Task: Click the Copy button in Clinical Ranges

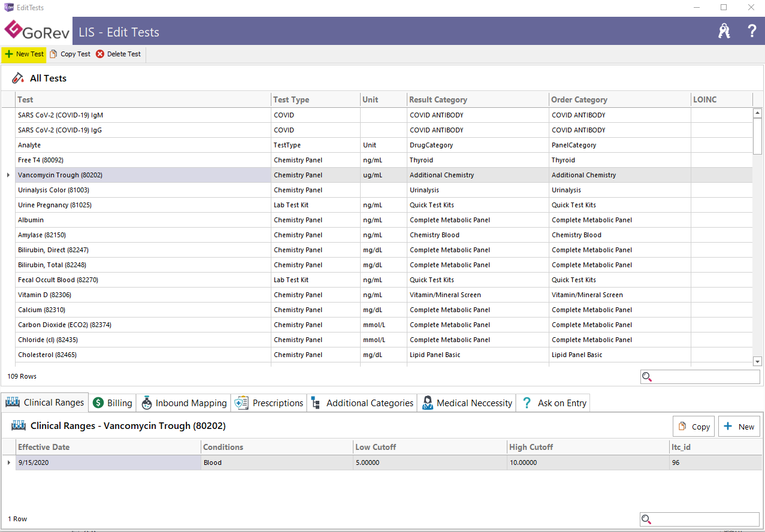Action: [x=694, y=427]
